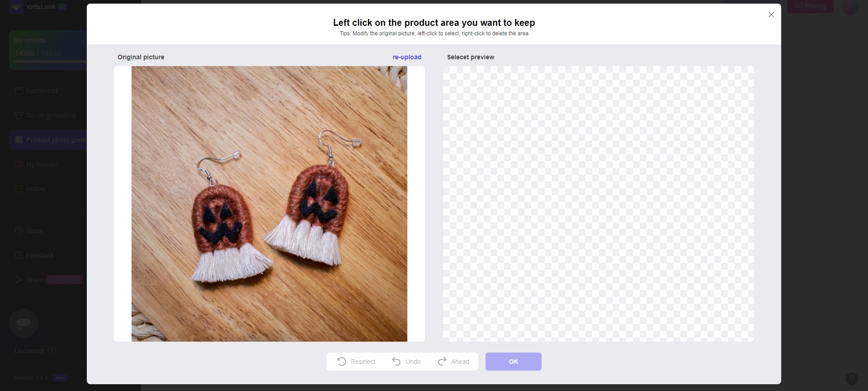Open Share in the sidebar
Screen dimensions: 868x391
coord(29,280)
